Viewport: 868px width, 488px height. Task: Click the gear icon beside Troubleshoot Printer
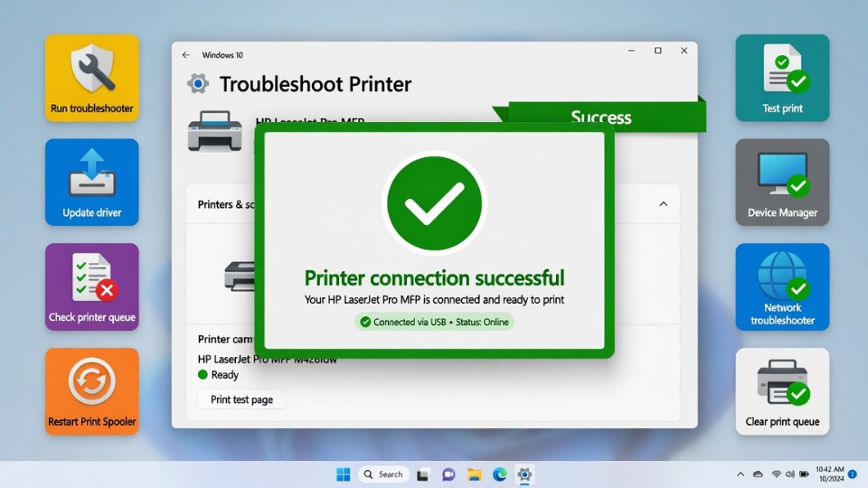tap(198, 84)
